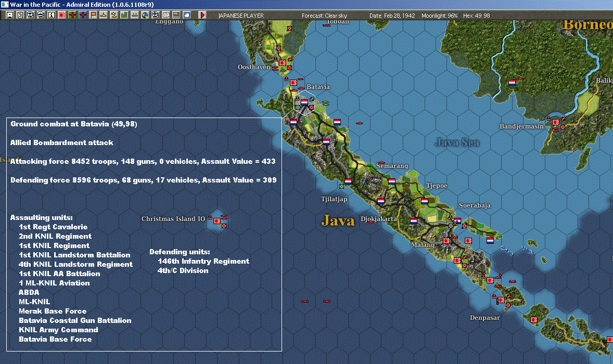Click the red play arrow to continue
613x364 pixels.
(202, 15)
